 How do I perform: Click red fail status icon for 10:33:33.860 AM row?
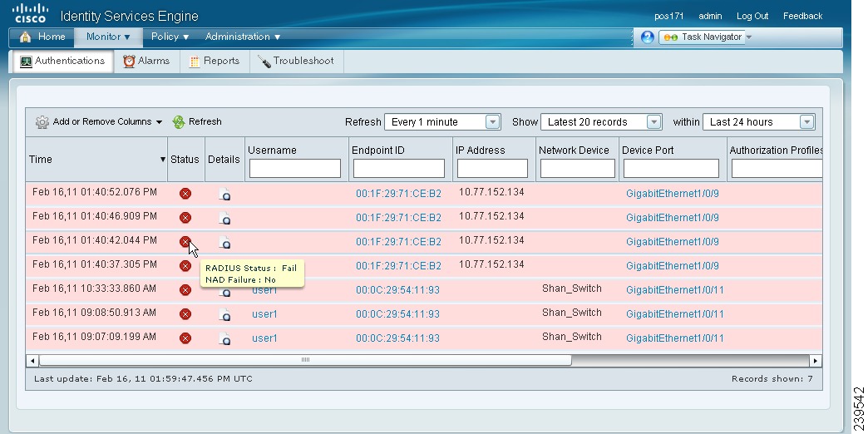tap(185, 289)
